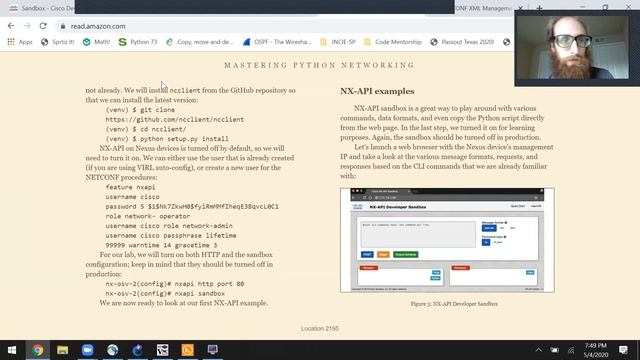Open File Explorer from the taskbar
This screenshot has height=360, width=640.
pyautogui.click(x=62, y=350)
